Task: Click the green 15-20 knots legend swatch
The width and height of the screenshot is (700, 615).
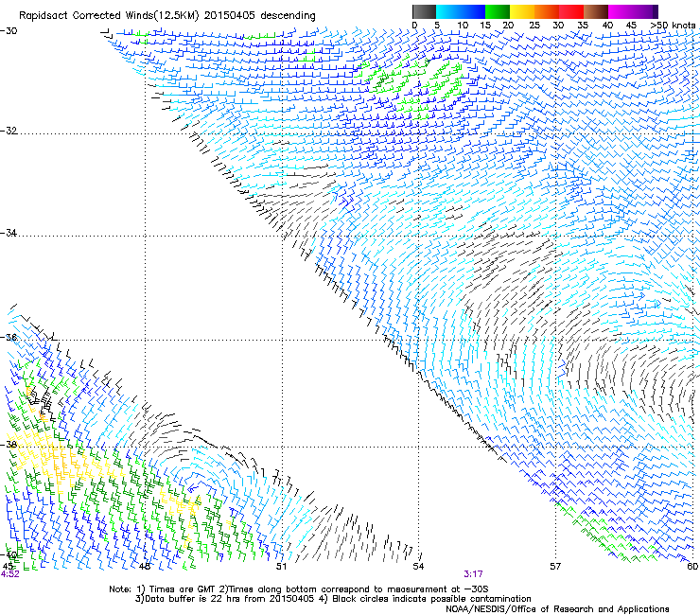Action: tap(498, 11)
